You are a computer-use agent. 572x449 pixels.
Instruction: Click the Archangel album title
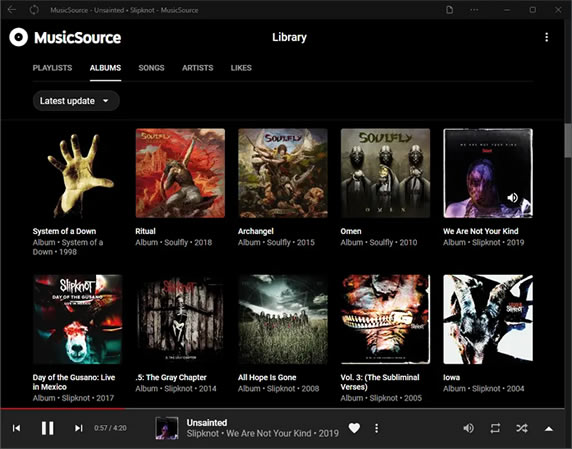tap(256, 231)
